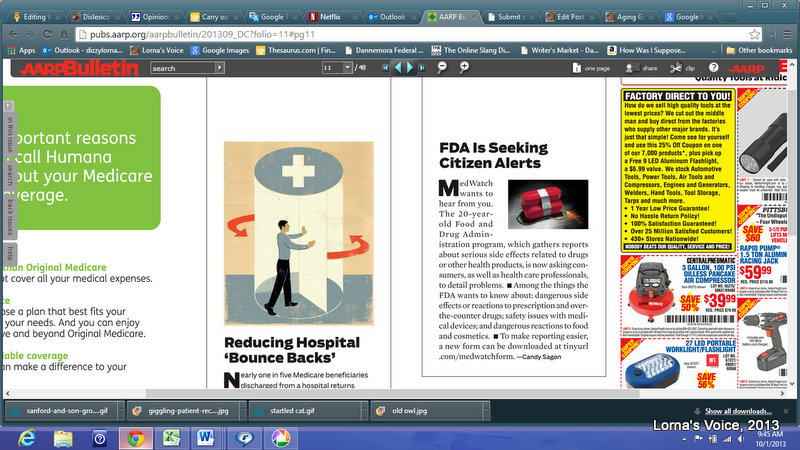Click the zoom in magnifier icon
This screenshot has height=450, width=800.
tap(464, 68)
